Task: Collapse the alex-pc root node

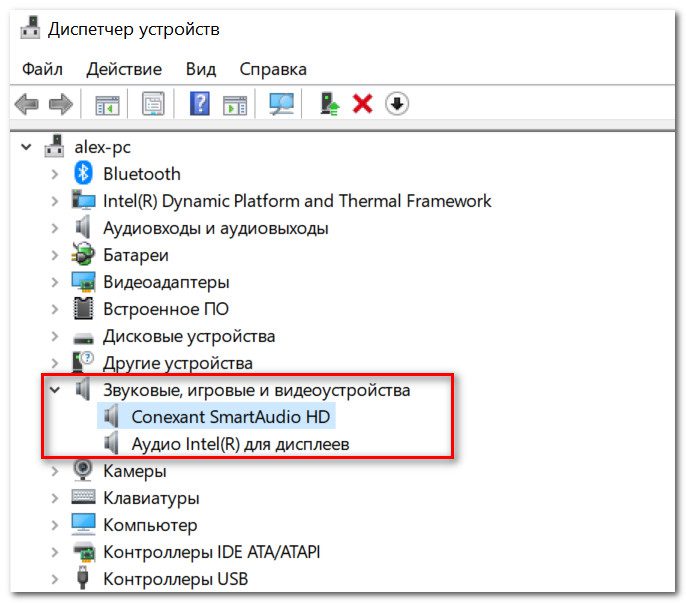Action: coord(26,147)
